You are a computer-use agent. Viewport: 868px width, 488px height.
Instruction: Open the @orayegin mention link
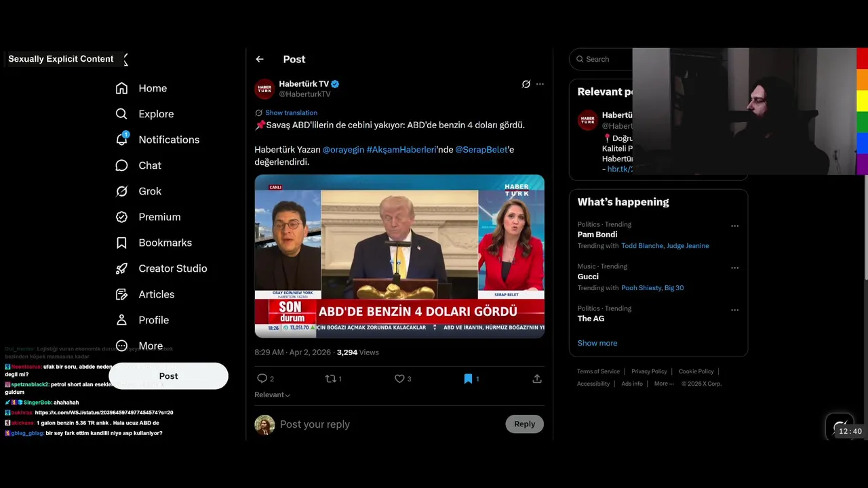(343, 149)
